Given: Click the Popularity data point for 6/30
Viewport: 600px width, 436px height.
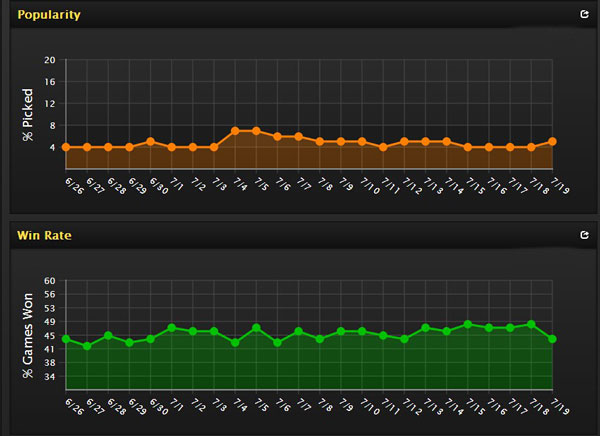Looking at the screenshot, I should 150,141.
